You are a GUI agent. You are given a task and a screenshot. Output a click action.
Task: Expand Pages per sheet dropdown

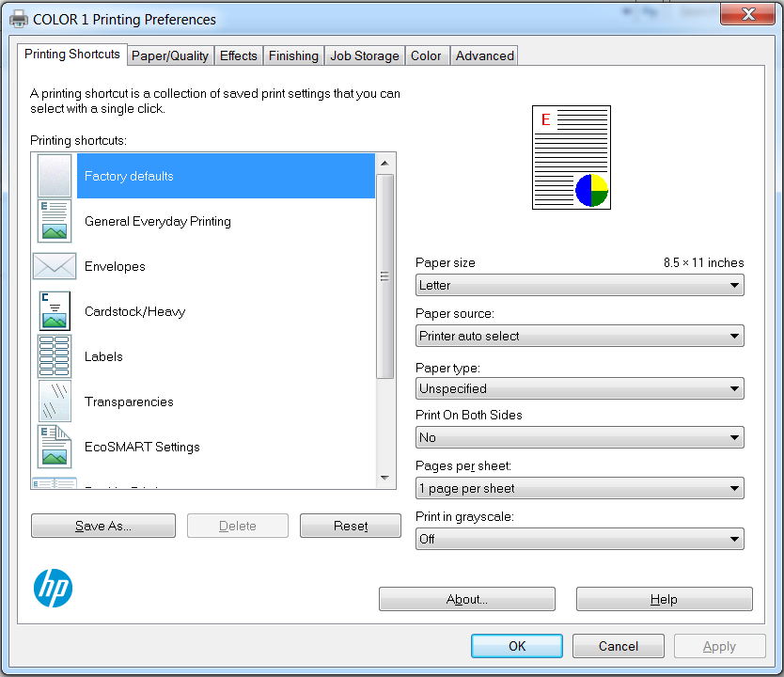[579, 489]
